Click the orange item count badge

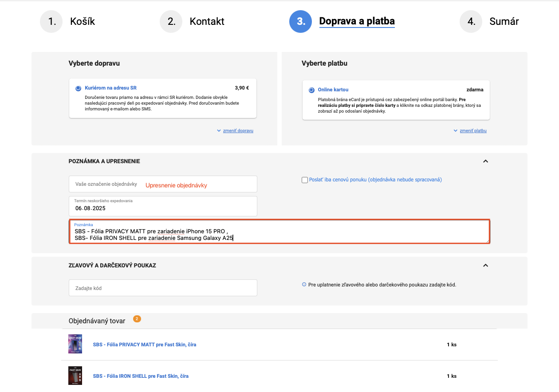(137, 319)
